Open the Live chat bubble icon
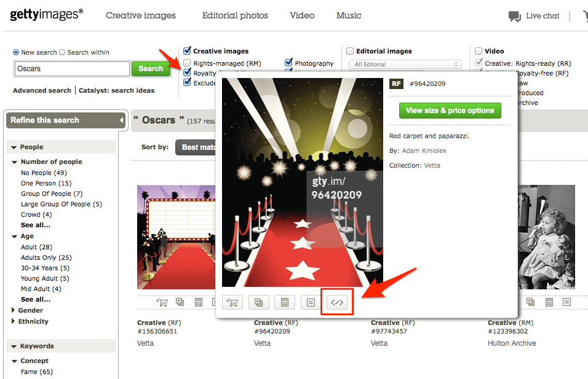 pos(514,17)
